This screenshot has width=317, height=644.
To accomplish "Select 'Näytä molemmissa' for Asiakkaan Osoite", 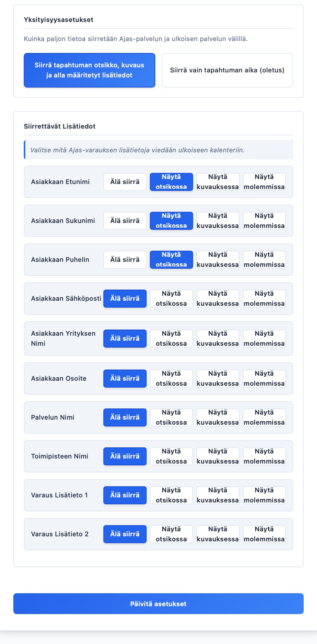I will (x=264, y=379).
